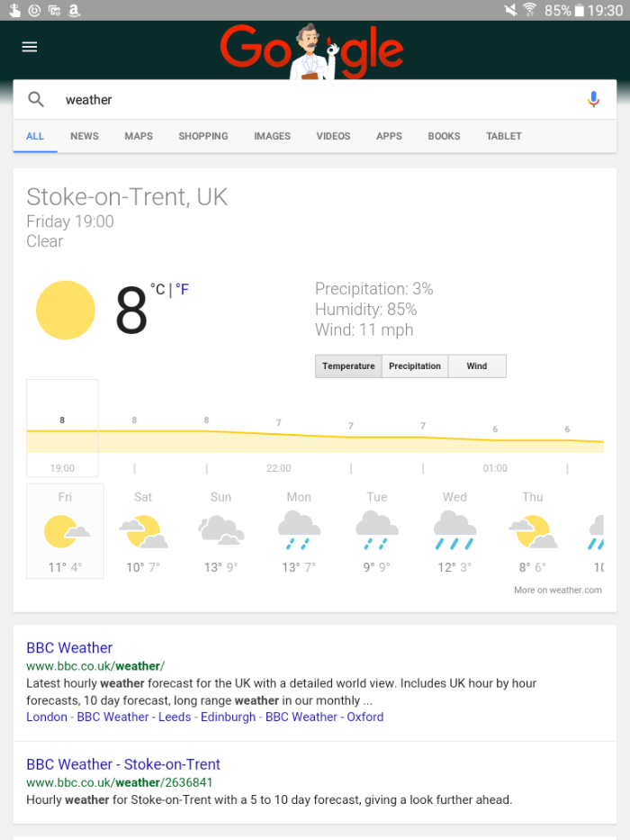Select Wednesday's heavy rain forecast icon
This screenshot has width=630, height=840.
(x=454, y=530)
